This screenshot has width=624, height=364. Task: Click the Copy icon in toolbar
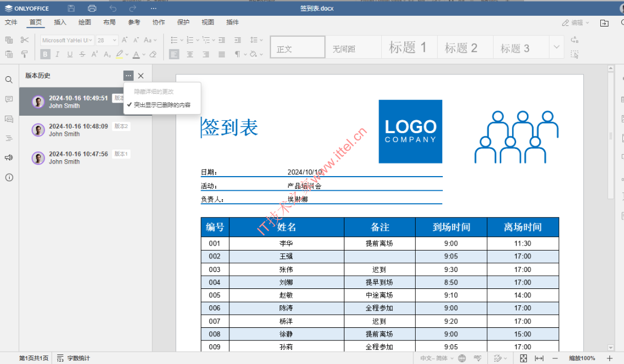click(9, 40)
